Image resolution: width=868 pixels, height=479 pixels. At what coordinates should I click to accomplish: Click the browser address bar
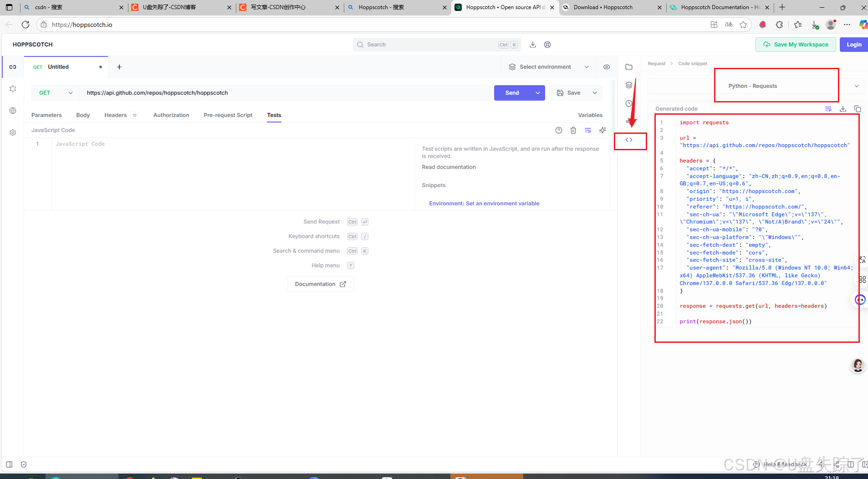coord(373,25)
